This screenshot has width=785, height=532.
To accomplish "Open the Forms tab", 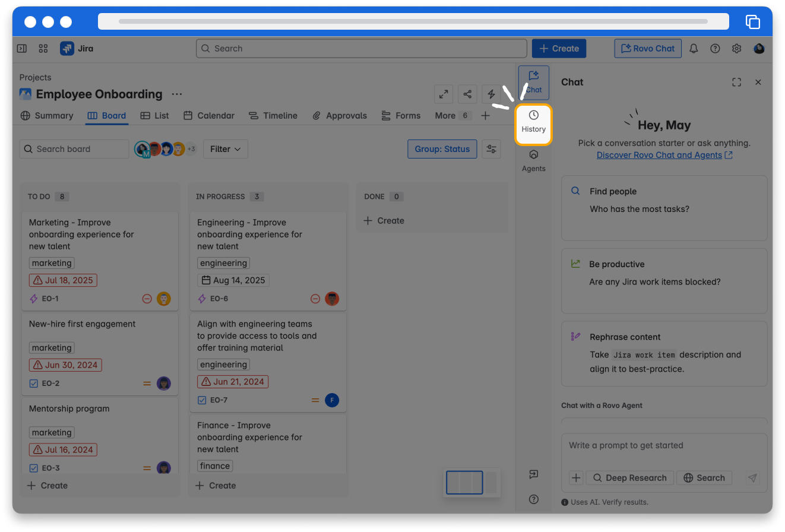I will (x=401, y=116).
